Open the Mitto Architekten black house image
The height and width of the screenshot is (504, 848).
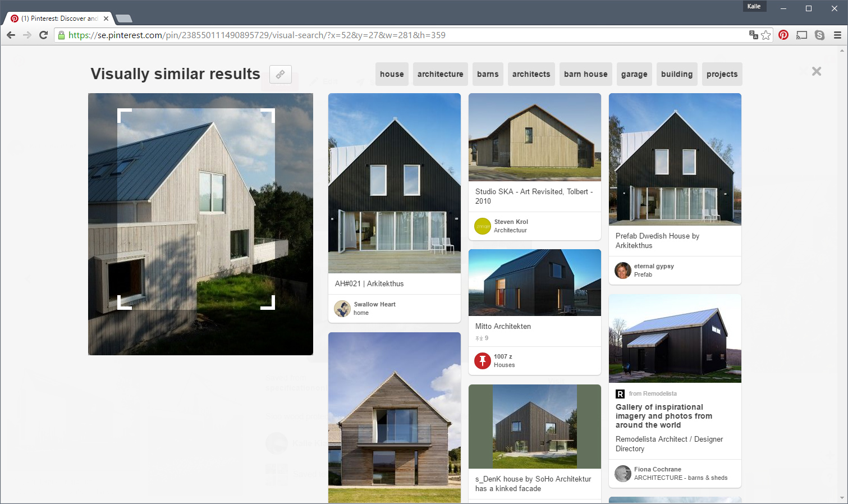click(x=535, y=282)
